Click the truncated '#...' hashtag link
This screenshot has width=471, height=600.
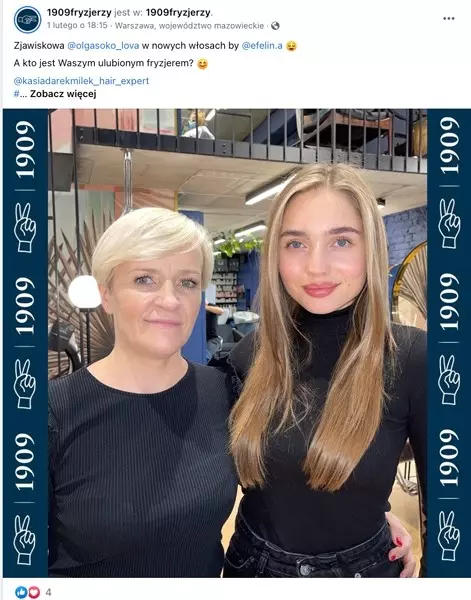coord(20,94)
